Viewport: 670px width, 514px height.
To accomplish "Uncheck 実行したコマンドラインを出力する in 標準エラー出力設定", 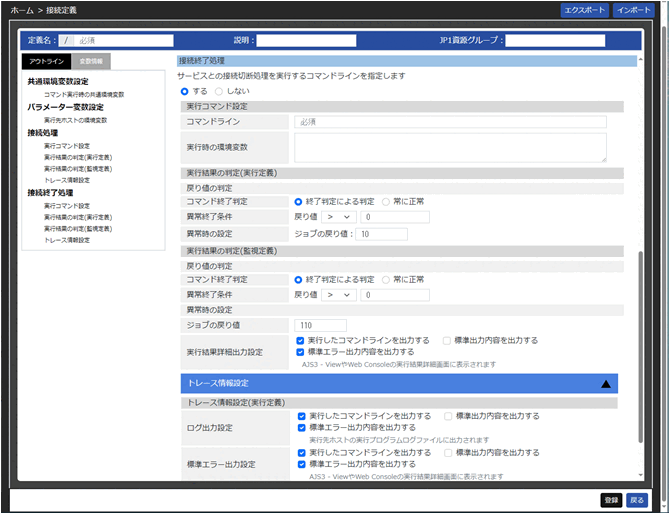I will (x=302, y=452).
